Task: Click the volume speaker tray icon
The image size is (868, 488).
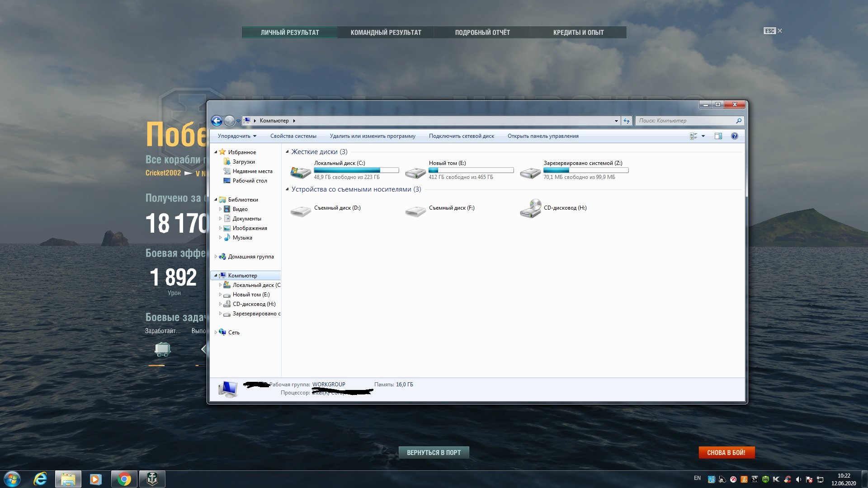Action: tap(798, 479)
